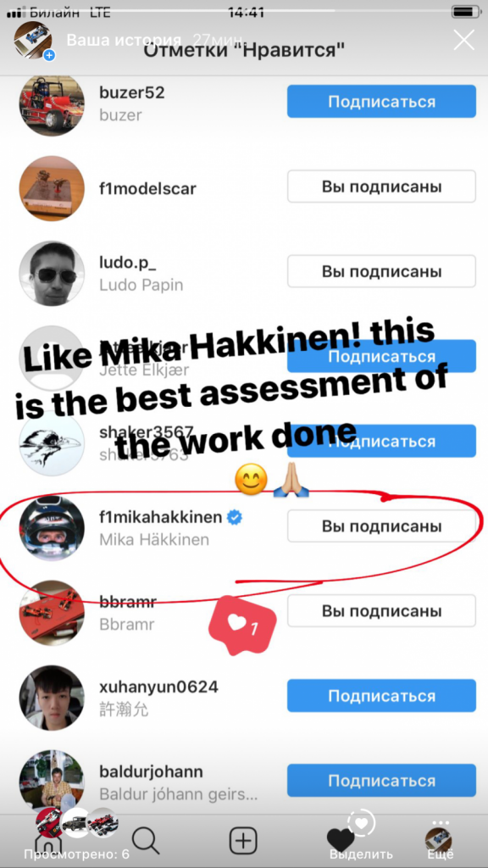Follow baldurjohann with Подписаться button
Viewport: 488px width, 868px height.
381,781
